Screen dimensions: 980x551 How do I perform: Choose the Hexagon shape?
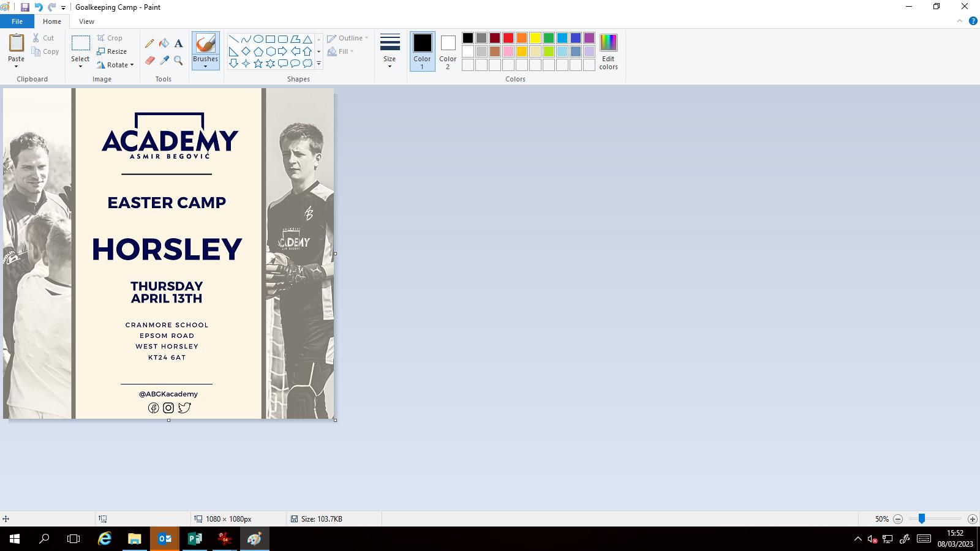[270, 51]
